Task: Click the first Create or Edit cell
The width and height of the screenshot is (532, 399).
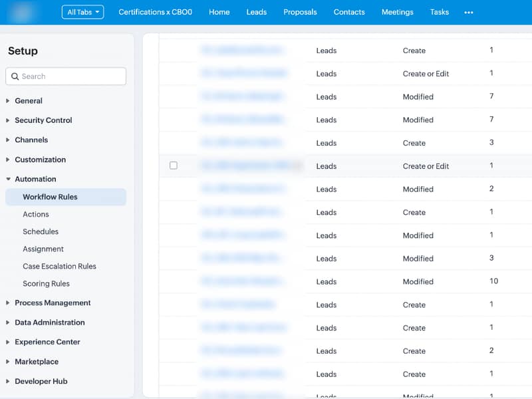Action: tap(426, 74)
